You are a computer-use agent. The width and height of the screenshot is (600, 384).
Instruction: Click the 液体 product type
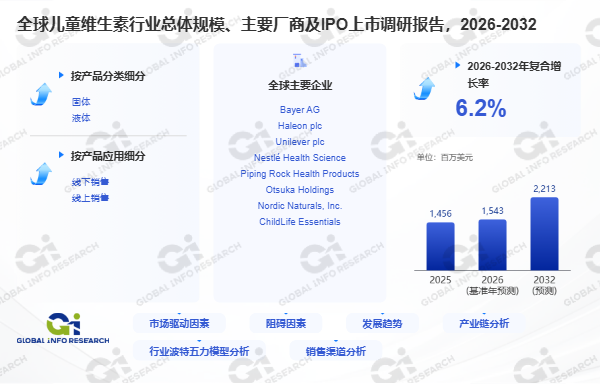tap(81, 118)
